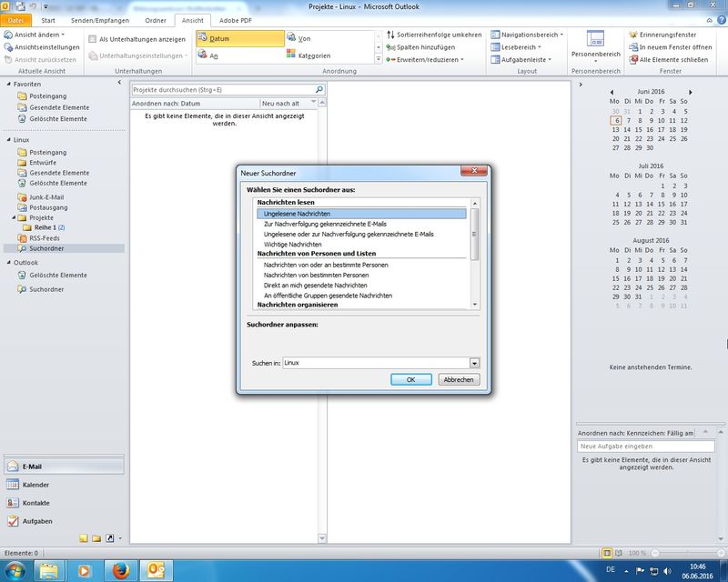Open Firefox from the taskbar

tap(121, 570)
